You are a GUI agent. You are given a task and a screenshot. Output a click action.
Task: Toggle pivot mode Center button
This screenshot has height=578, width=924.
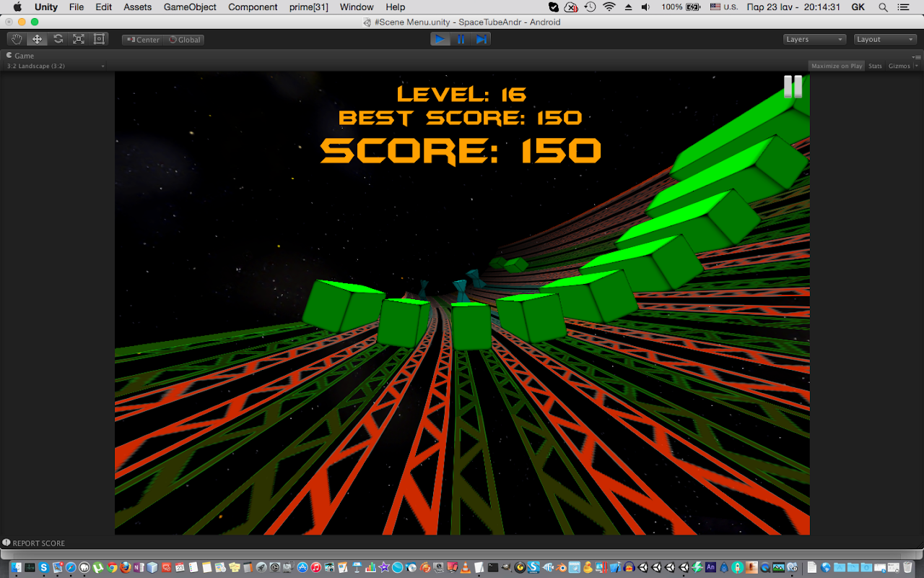(143, 40)
